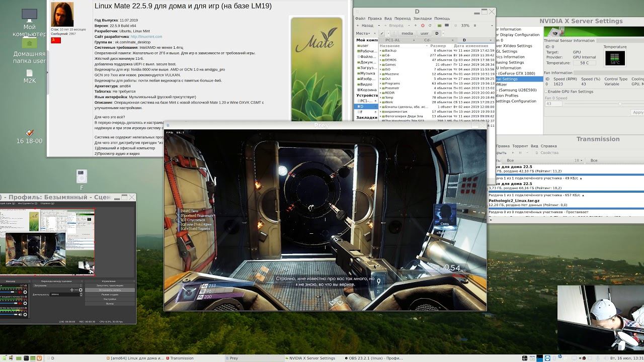Open gear settings for first OBS mixer channel
The height and width of the screenshot is (362, 644).
pos(25,292)
